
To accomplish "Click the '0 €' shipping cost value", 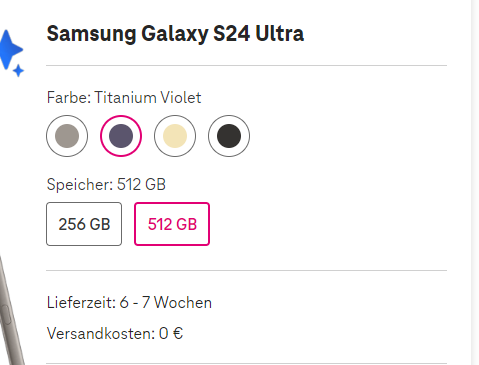I will [x=171, y=333].
